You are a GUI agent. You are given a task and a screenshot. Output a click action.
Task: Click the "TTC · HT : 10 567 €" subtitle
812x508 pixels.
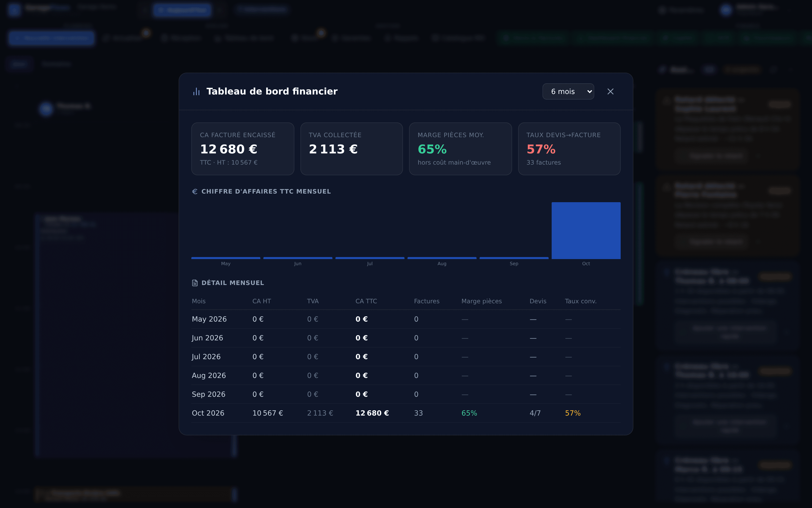229,163
